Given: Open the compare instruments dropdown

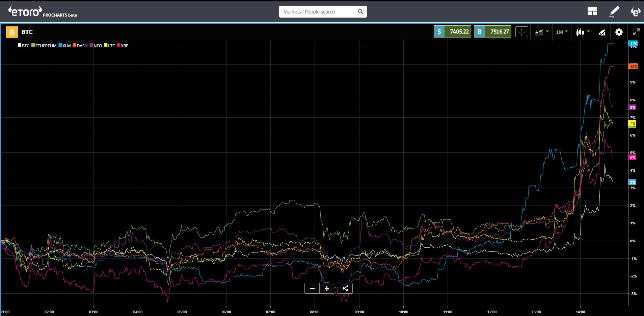Looking at the screenshot, I should coord(541,32).
